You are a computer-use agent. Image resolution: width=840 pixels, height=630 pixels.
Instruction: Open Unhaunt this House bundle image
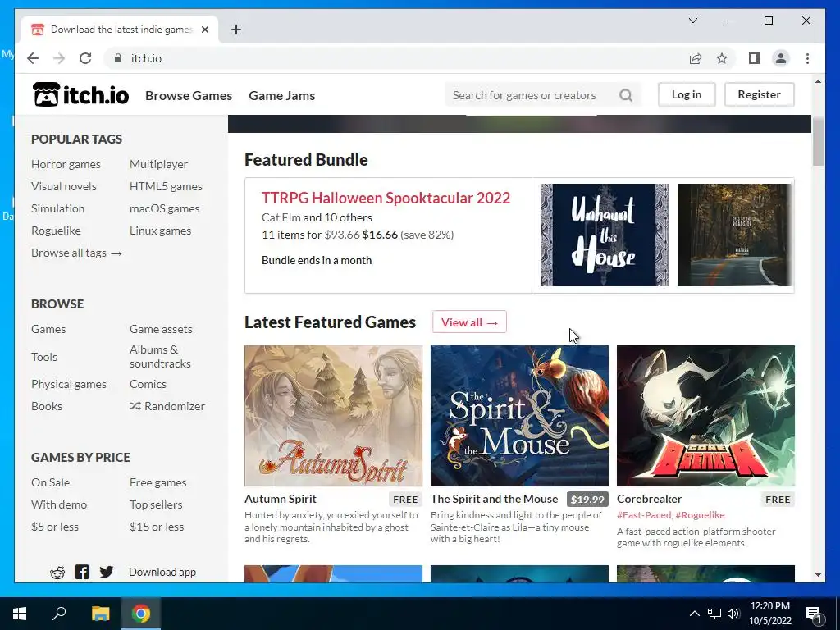[x=605, y=235]
